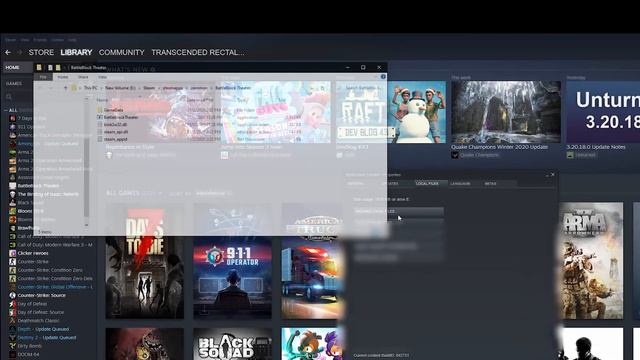Click the library search magnifier icon

point(9,97)
